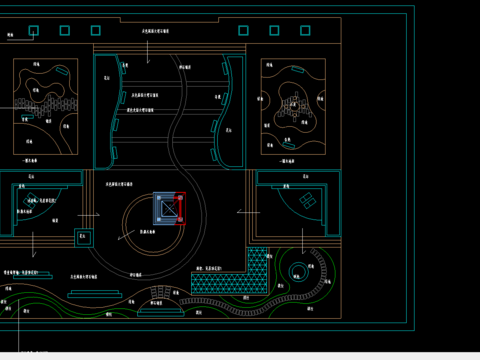This screenshot has height=360, width=480.
Task: Select the small cyan square planter beside the plaza
Action: coord(84,237)
